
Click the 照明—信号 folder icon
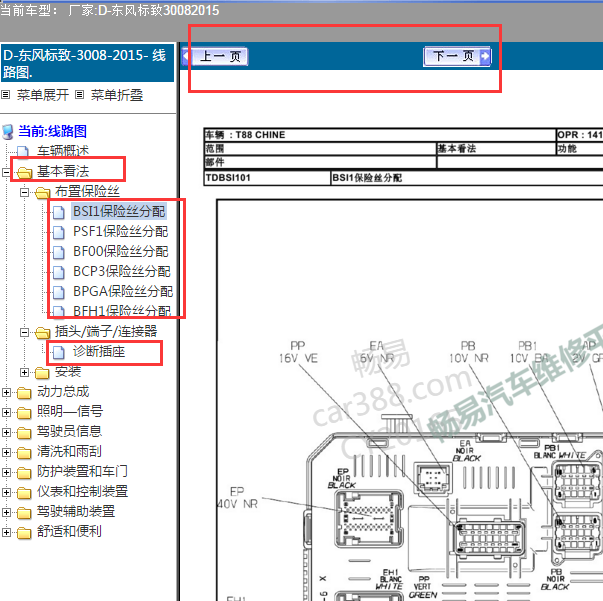(24, 413)
